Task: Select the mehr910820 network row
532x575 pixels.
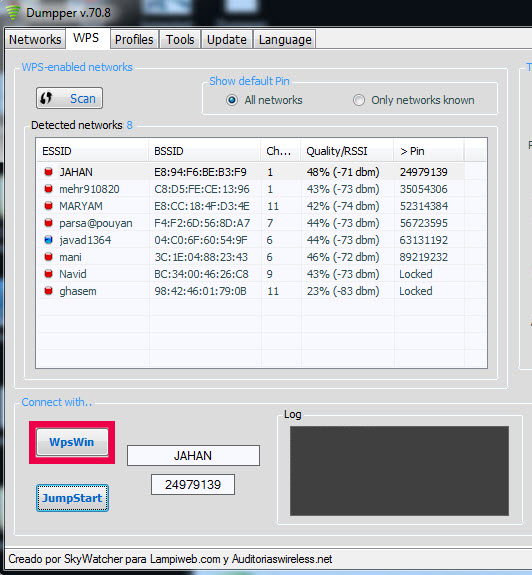Action: click(251, 189)
